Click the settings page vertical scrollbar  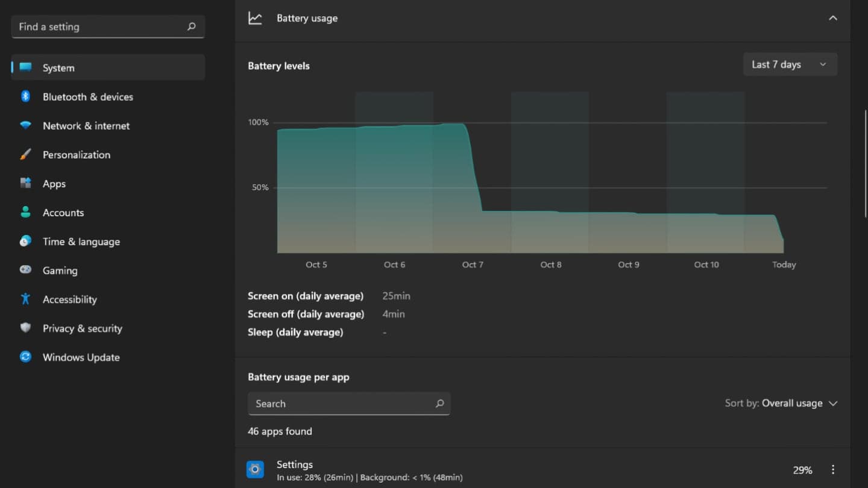[x=866, y=163]
